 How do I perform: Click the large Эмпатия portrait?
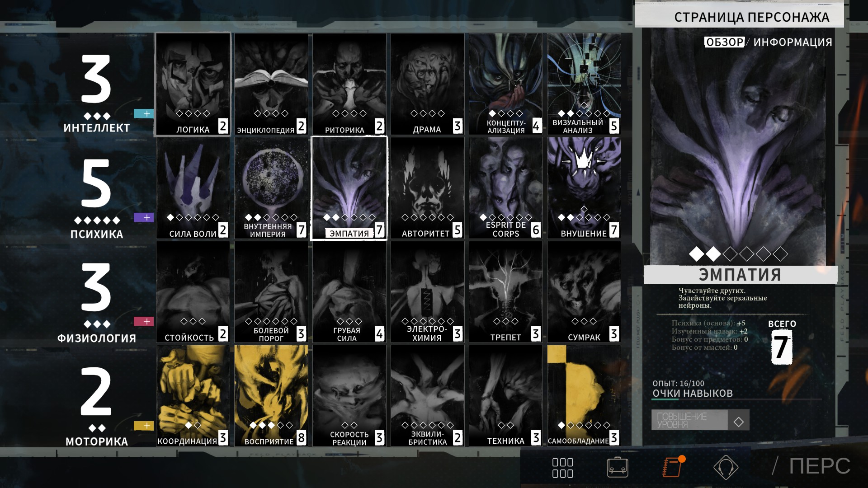point(738,147)
